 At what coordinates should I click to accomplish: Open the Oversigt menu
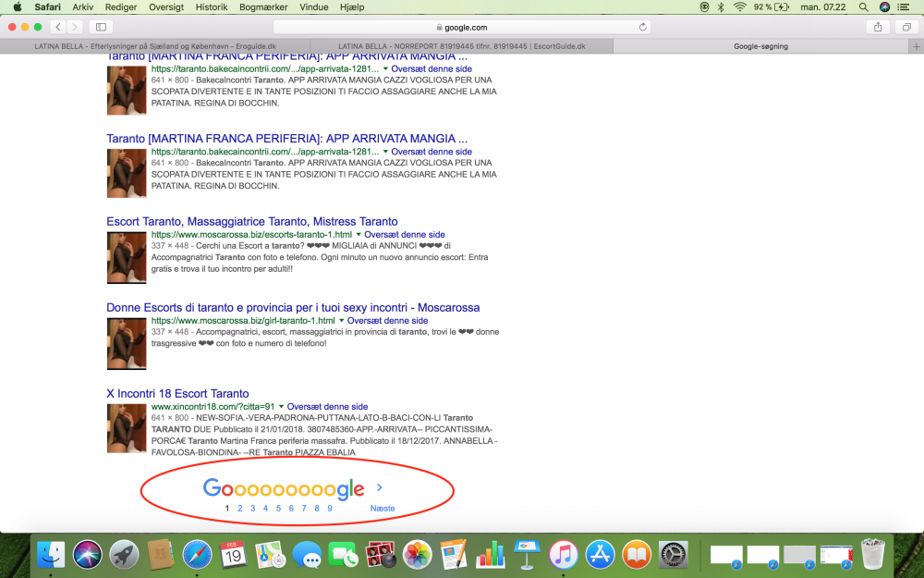tap(166, 7)
